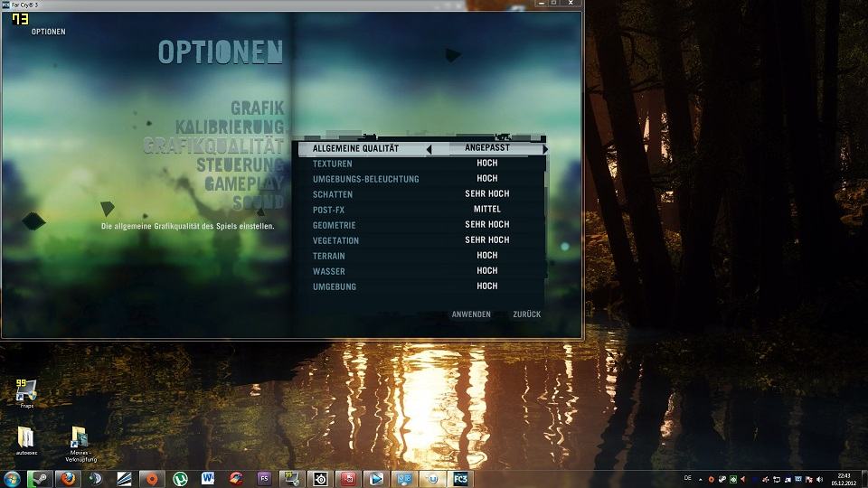868x488 pixels.
Task: Click the Schatten row label
Action: pyautogui.click(x=333, y=195)
